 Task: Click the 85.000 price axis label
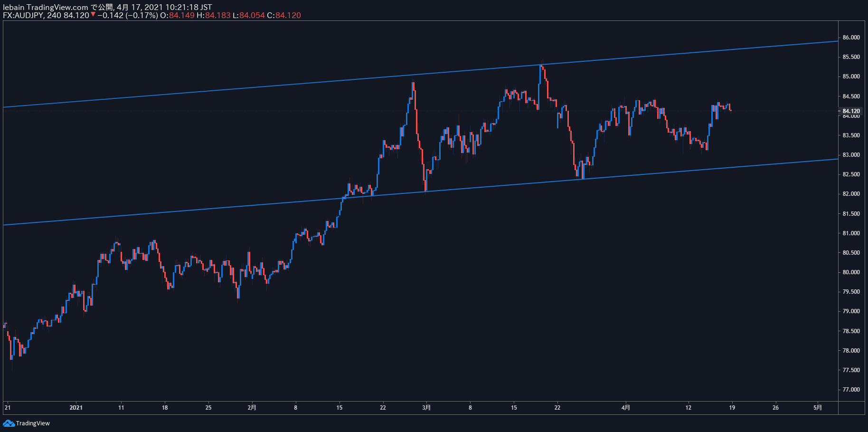pos(851,77)
